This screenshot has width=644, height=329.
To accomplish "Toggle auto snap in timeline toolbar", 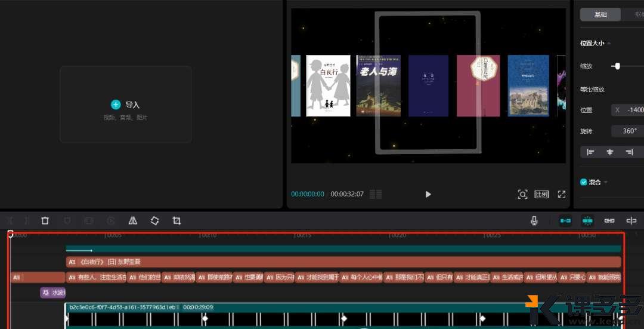I will [x=588, y=221].
